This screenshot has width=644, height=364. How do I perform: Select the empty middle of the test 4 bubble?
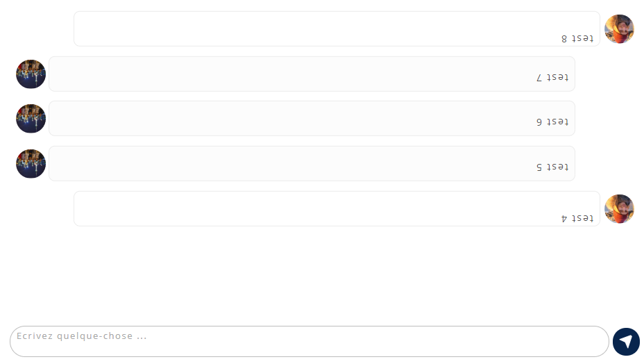coord(337,208)
